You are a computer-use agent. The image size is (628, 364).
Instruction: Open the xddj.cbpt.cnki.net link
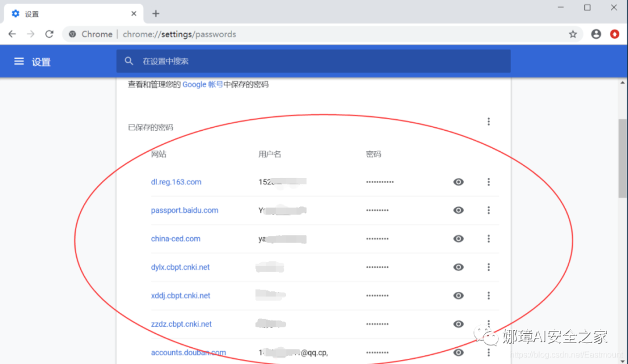(180, 295)
